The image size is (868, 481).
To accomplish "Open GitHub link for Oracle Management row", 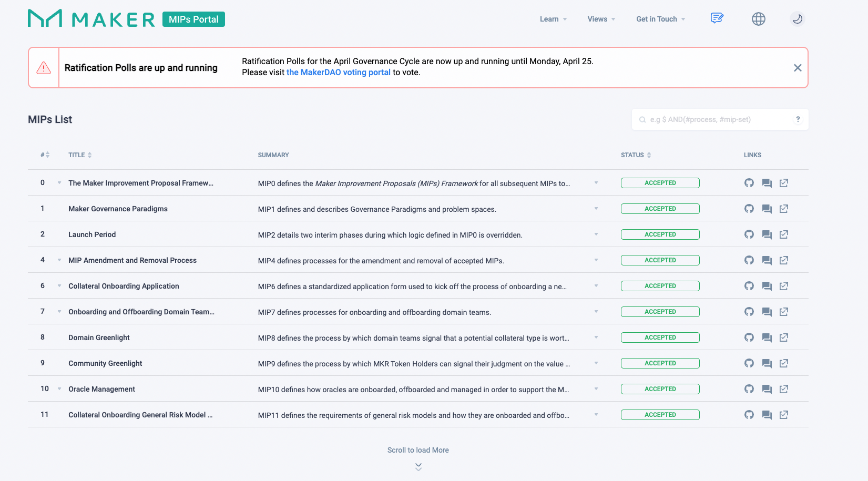I will [749, 389].
